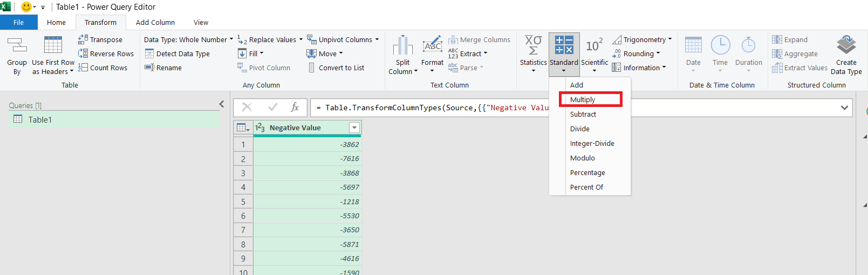Click the Transpose icon
The width and height of the screenshot is (868, 275).
[100, 39]
